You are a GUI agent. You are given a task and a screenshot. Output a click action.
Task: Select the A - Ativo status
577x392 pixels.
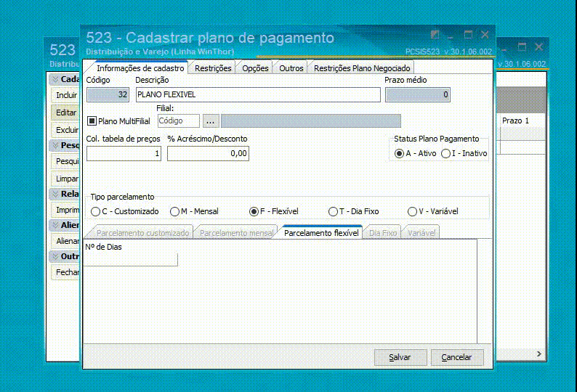399,153
